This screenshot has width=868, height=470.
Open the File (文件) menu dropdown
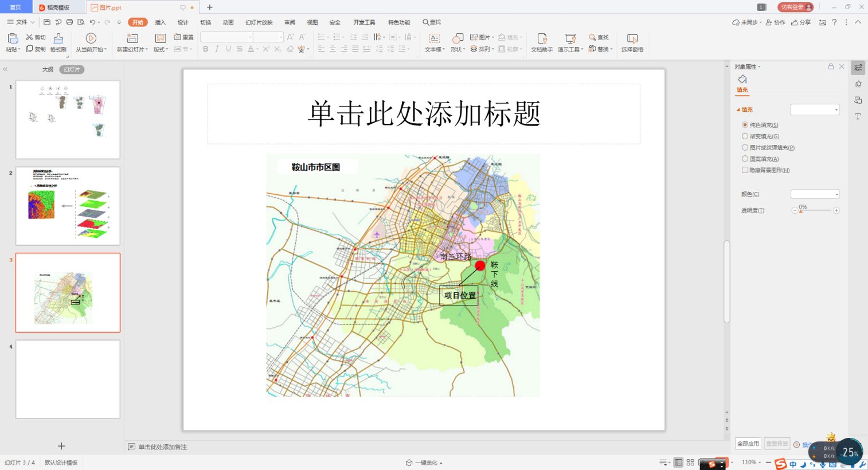pyautogui.click(x=21, y=22)
